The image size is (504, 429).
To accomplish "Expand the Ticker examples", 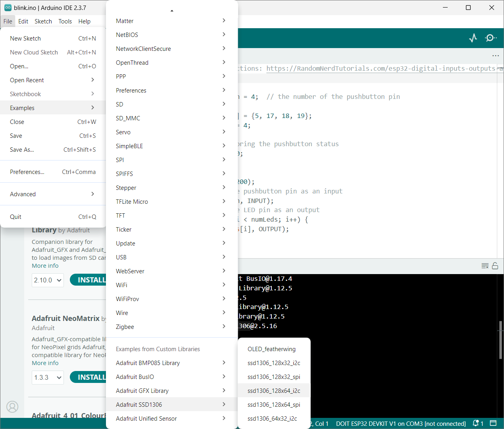I will [x=172, y=230].
